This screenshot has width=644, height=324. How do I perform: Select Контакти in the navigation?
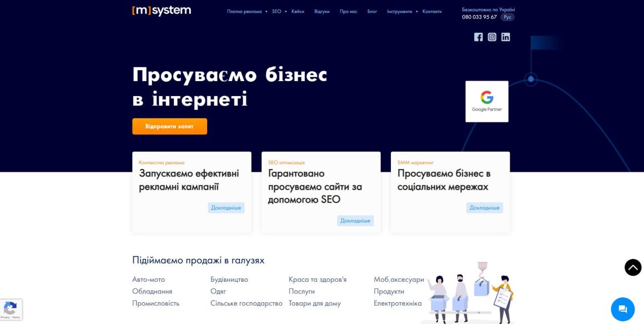(431, 11)
